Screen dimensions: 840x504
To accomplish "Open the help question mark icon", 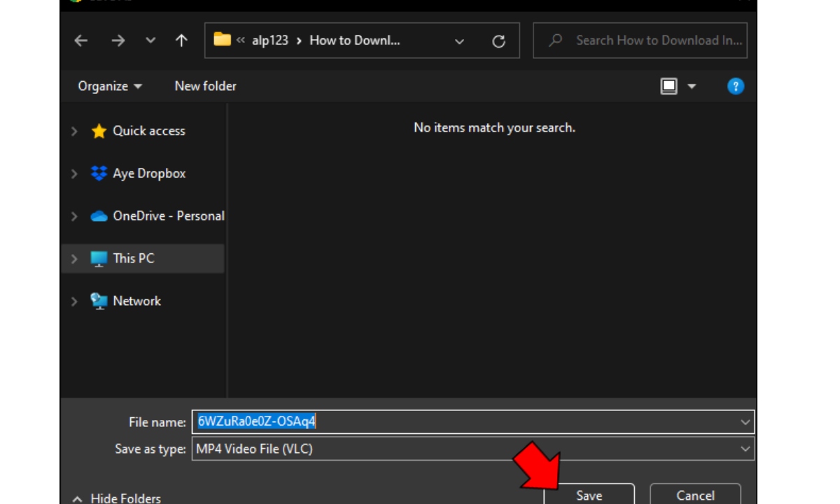I will pyautogui.click(x=736, y=86).
